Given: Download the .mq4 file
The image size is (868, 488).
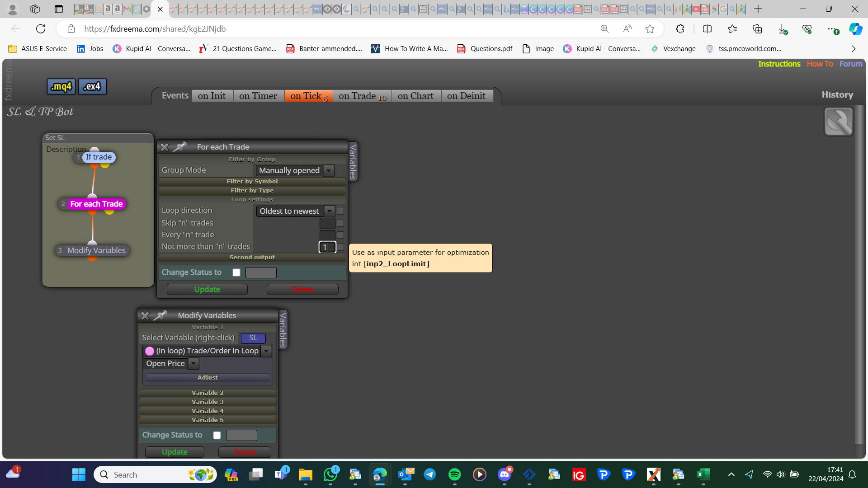Looking at the screenshot, I should [x=61, y=86].
